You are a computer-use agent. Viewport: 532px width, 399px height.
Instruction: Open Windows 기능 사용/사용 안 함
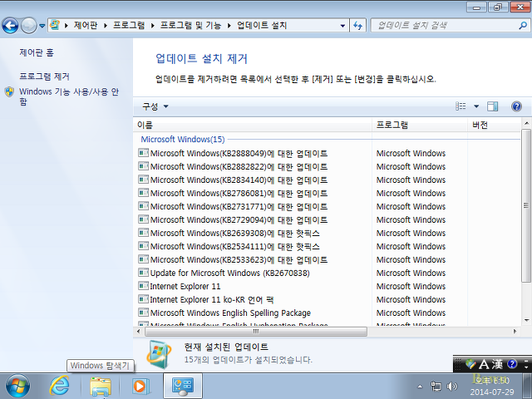pos(69,96)
